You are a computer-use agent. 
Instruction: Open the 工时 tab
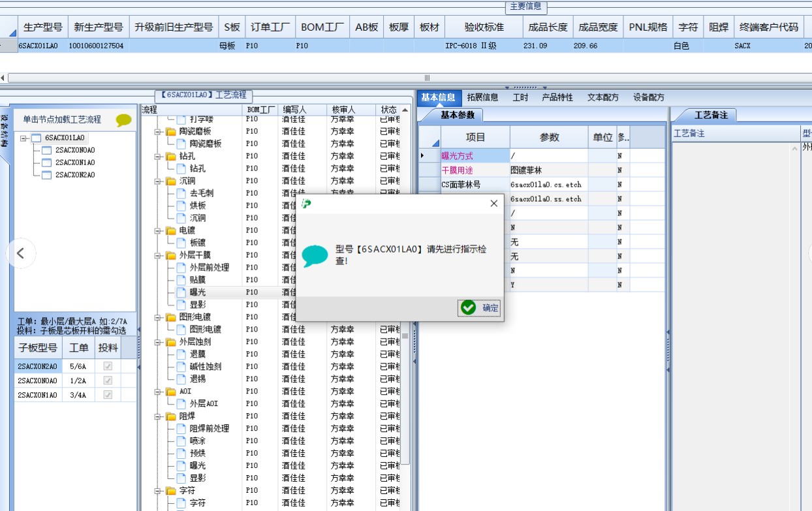click(520, 97)
